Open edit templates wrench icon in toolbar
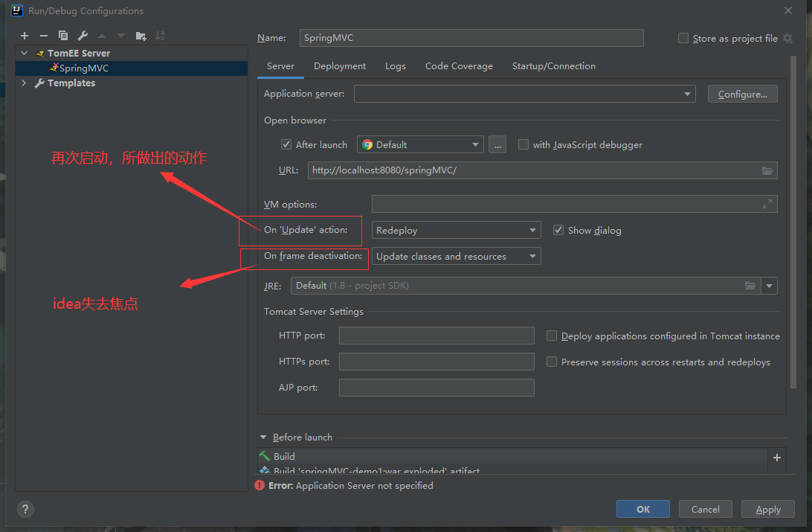812x532 pixels. click(x=83, y=36)
